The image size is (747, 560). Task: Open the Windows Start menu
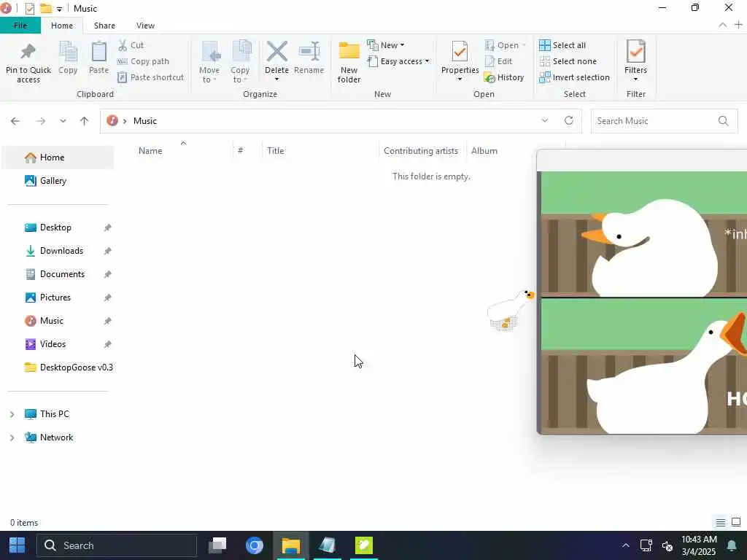pos(18,545)
